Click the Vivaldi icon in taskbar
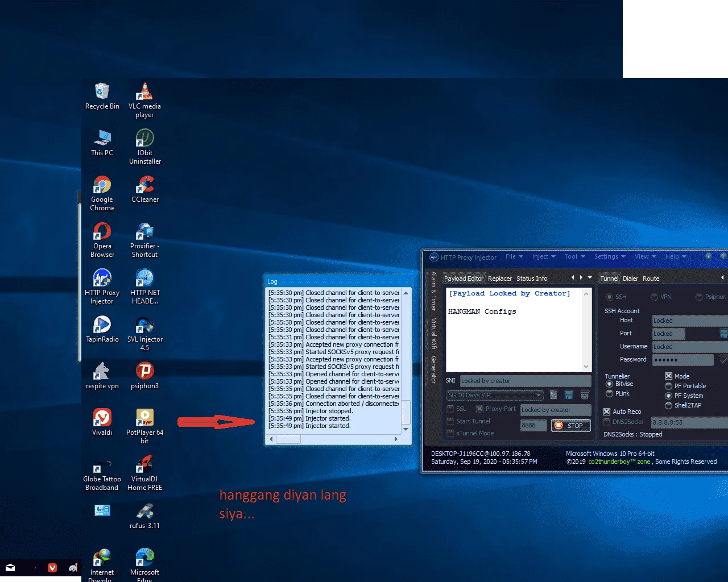The image size is (728, 582). click(x=52, y=567)
